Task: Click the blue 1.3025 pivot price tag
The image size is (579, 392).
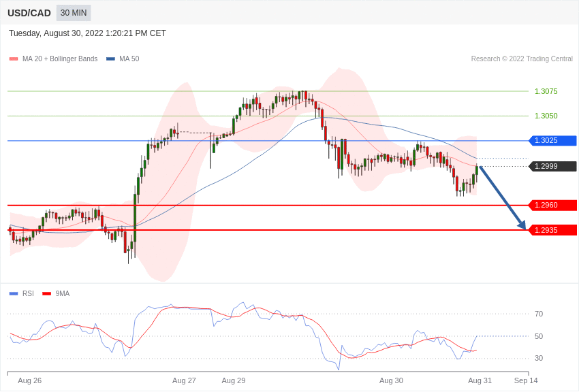Action: click(x=553, y=140)
